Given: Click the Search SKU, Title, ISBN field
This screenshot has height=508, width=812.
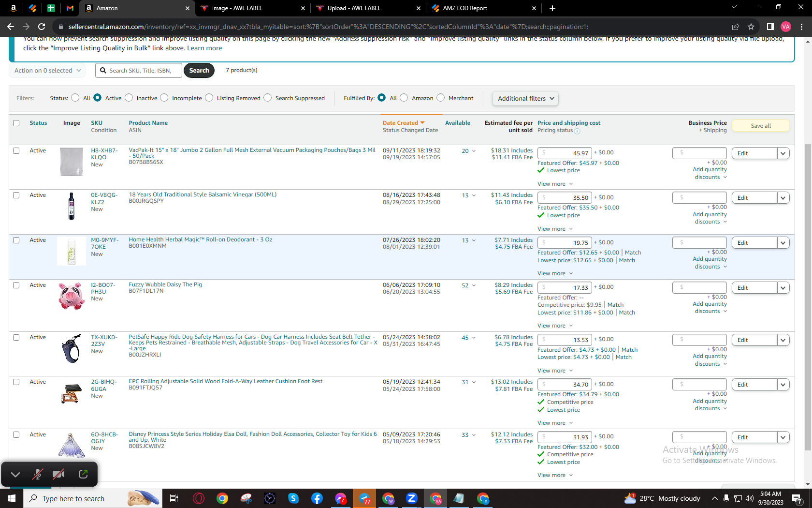Looking at the screenshot, I should (x=139, y=71).
